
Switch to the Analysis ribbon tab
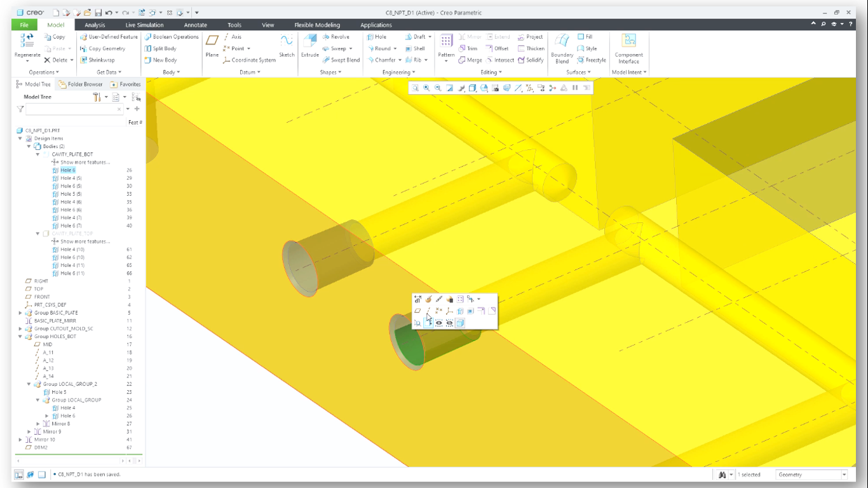(95, 25)
